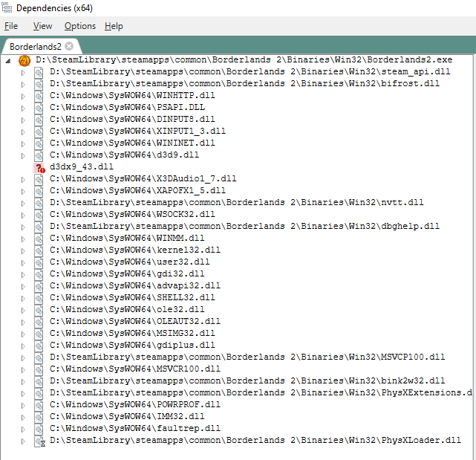Open the Options menu
The height and width of the screenshot is (460, 476).
coord(80,26)
